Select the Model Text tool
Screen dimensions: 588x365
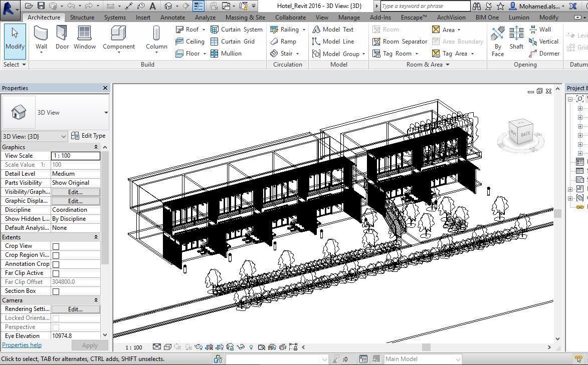pyautogui.click(x=333, y=30)
